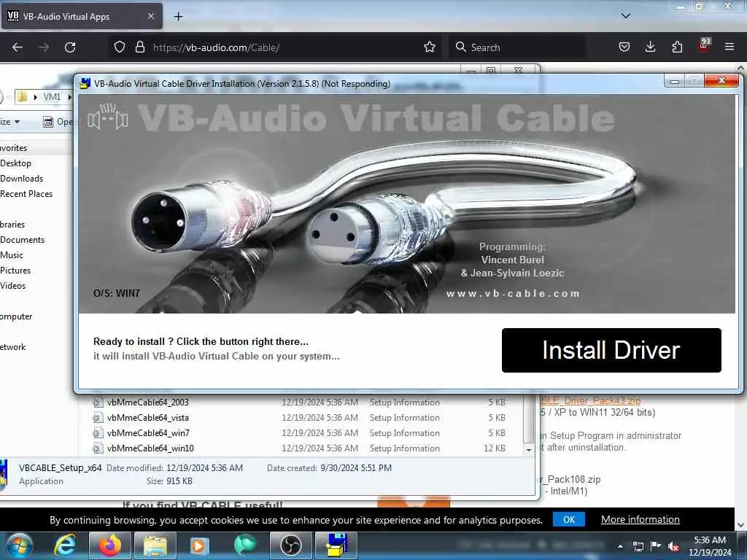Screen dimensions: 747x560
Task: Click the Firefox Search box
Action: (x=518, y=47)
